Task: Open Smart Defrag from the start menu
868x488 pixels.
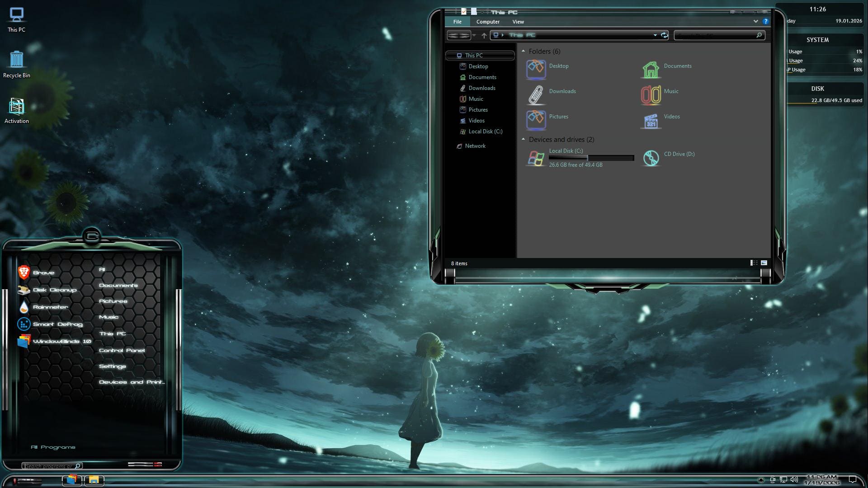Action: (x=50, y=324)
